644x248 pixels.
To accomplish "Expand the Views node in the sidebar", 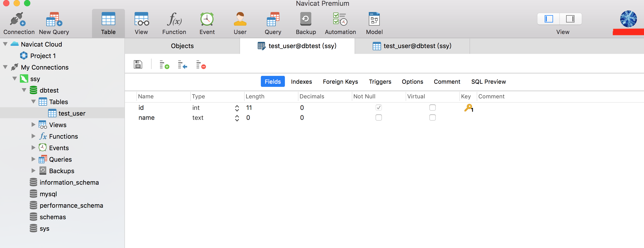I will (x=33, y=125).
